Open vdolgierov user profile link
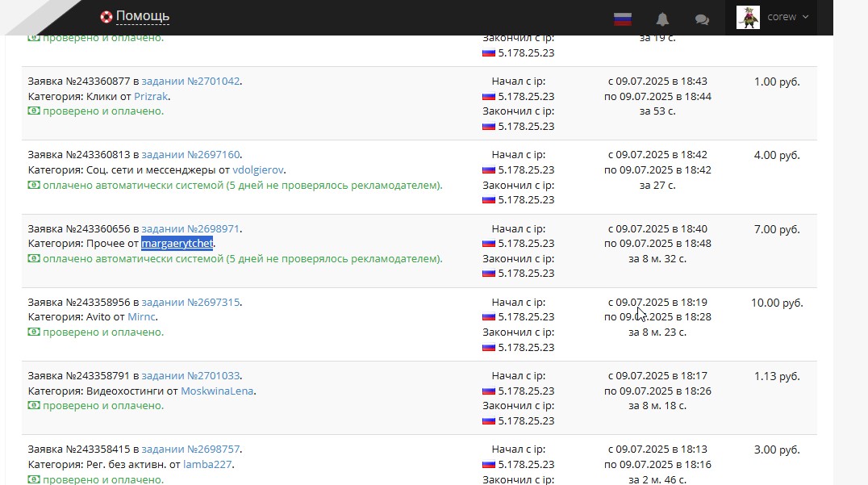 click(x=258, y=170)
